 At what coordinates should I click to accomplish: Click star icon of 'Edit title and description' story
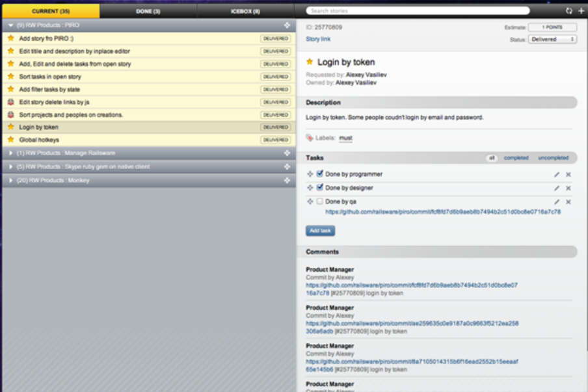coord(11,51)
